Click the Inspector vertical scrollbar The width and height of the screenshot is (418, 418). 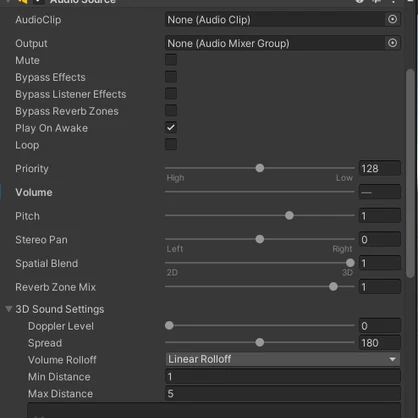[410, 173]
